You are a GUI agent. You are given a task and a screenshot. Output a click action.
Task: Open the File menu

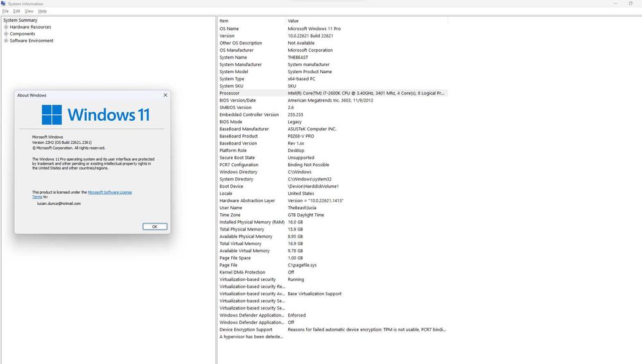(x=5, y=11)
